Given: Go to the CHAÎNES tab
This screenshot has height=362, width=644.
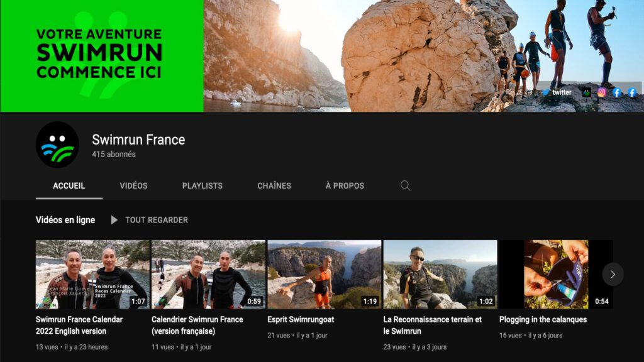Looking at the screenshot, I should (274, 186).
